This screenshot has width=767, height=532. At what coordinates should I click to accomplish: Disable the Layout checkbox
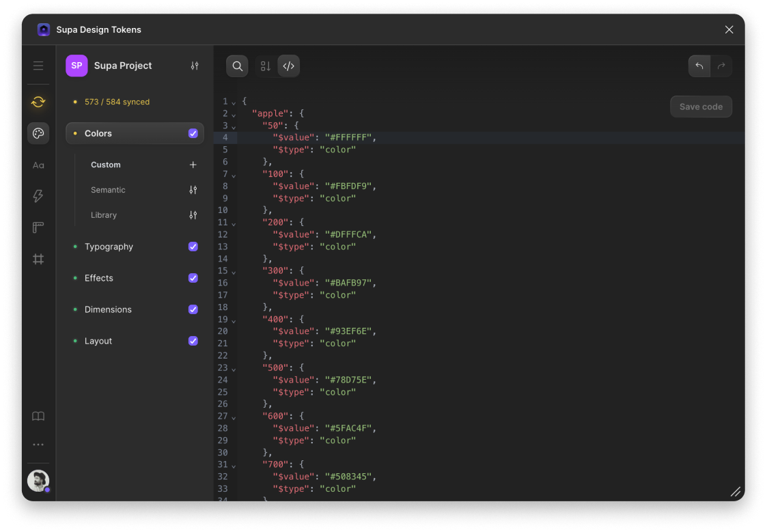pos(193,341)
